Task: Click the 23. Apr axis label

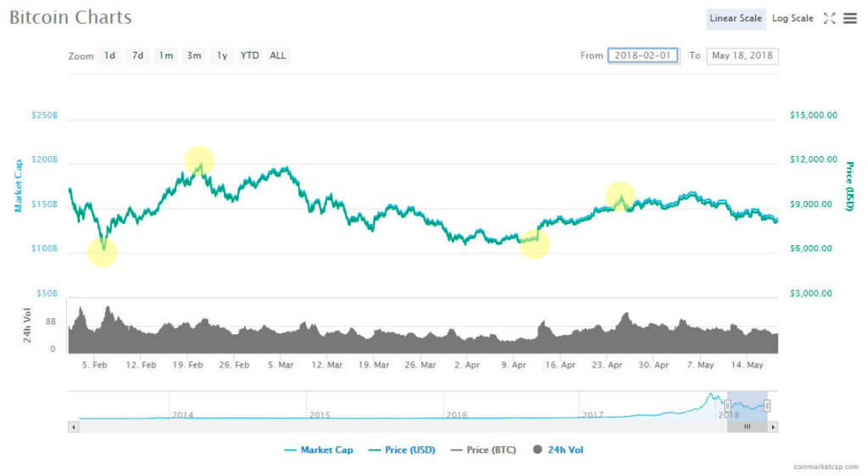Action: tap(607, 365)
